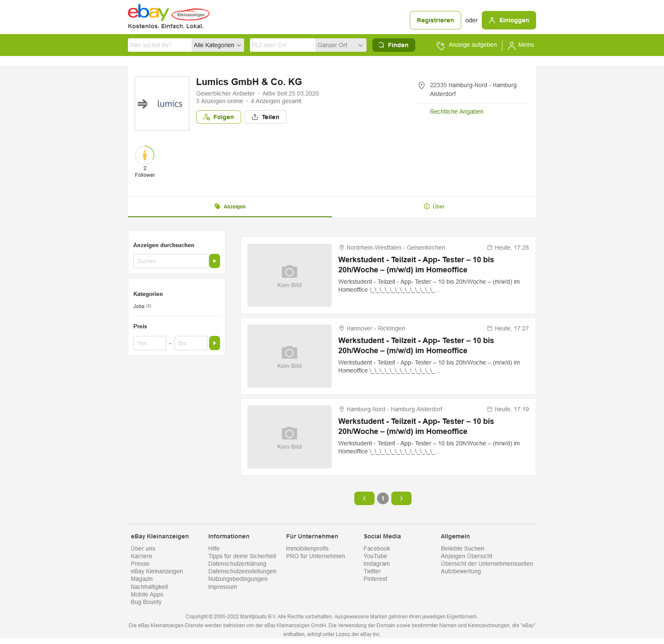The height and width of the screenshot is (644, 664).
Task: Click the Finden search button
Action: 394,45
